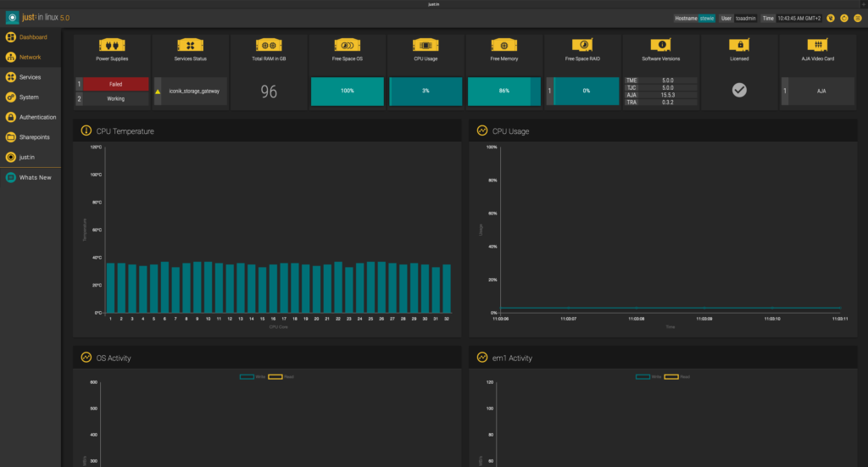Click the Working power supply row

click(x=113, y=98)
